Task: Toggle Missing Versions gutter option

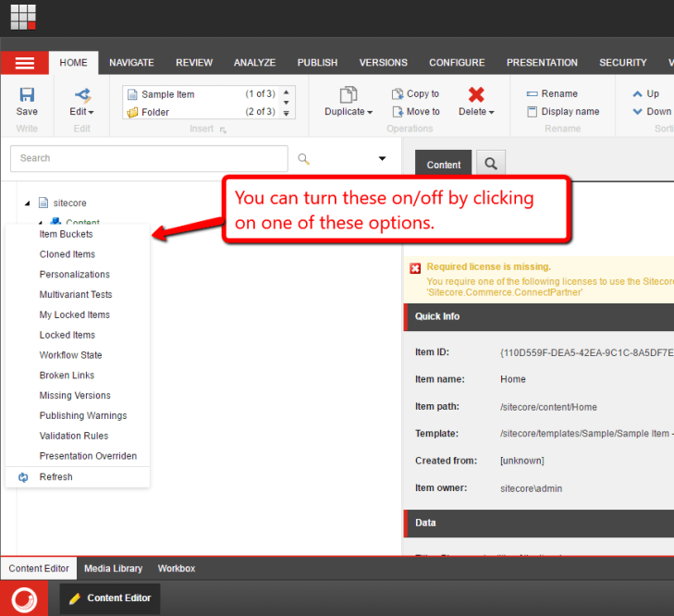Action: (78, 396)
